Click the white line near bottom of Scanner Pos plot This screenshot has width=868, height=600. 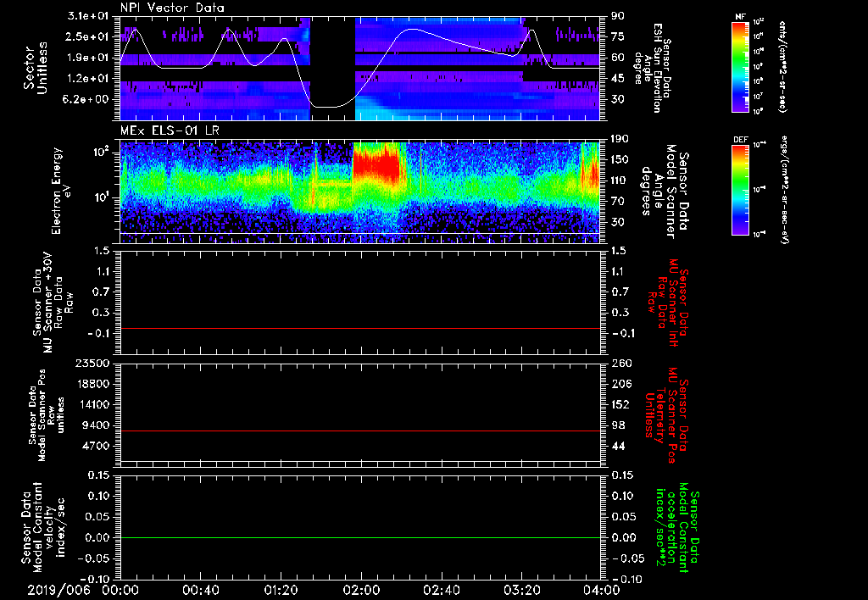tap(360, 461)
